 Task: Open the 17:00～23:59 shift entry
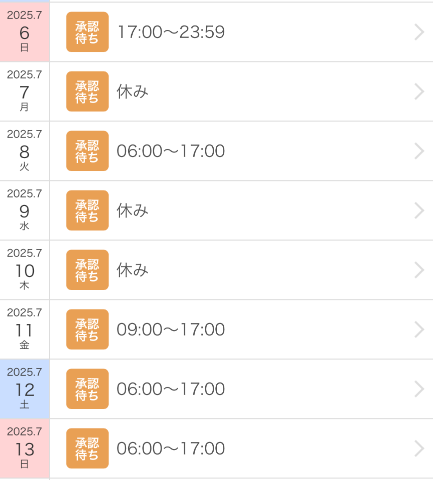click(171, 32)
